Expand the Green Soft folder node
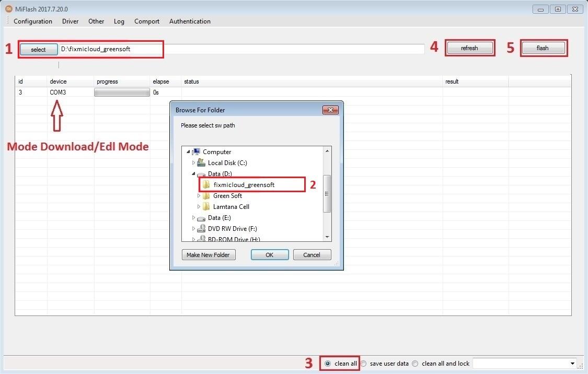The image size is (588, 374). point(199,196)
